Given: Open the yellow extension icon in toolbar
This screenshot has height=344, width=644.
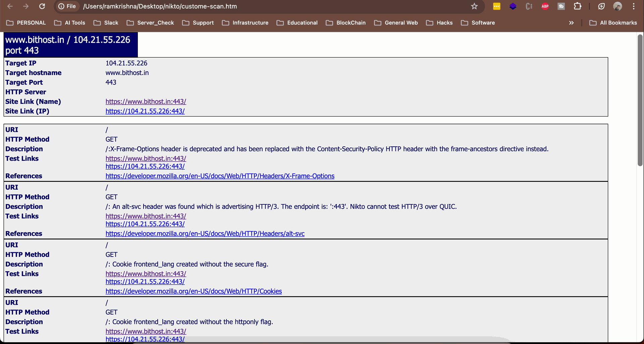Looking at the screenshot, I should (497, 6).
